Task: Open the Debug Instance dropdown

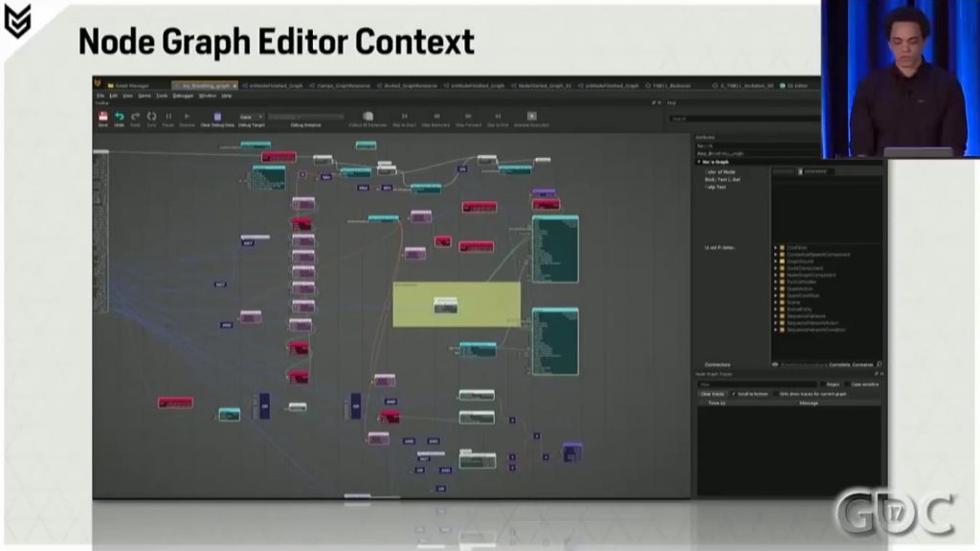Action: coord(306,117)
